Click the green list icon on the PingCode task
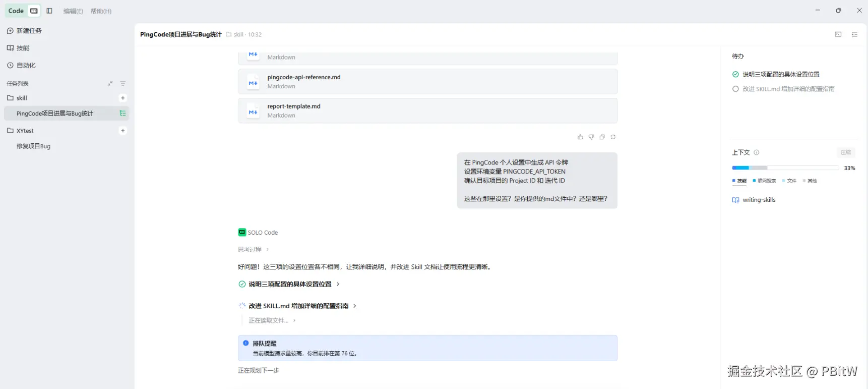This screenshot has height=389, width=868. [122, 114]
